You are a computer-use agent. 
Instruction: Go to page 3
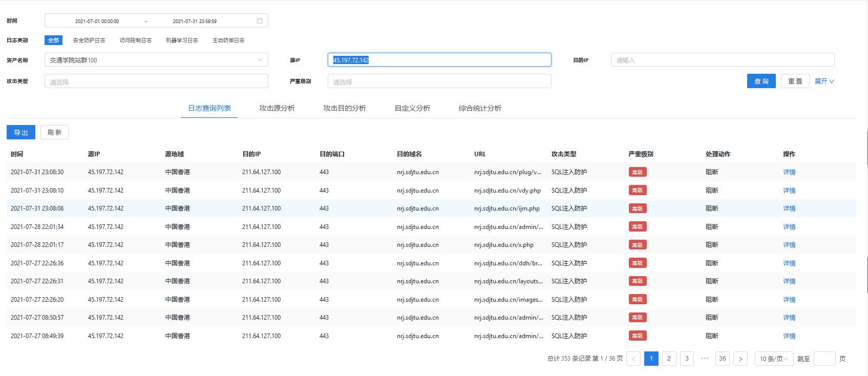(687, 359)
